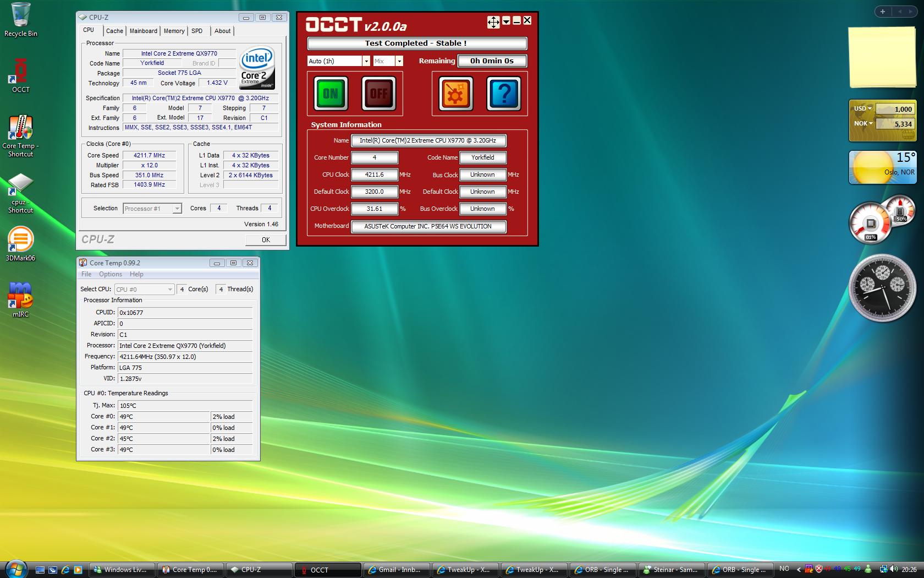Click OCCT roll-up down arrow icon
924x578 pixels.
pyautogui.click(x=506, y=21)
